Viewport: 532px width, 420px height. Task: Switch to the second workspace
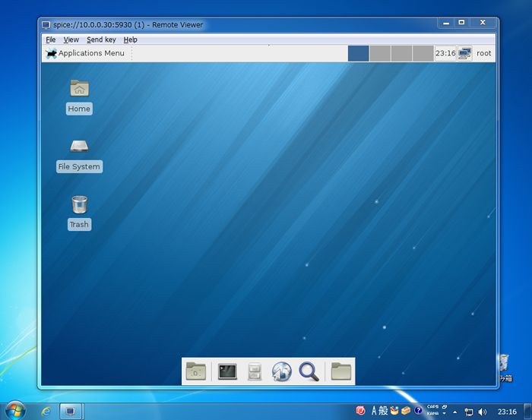pyautogui.click(x=380, y=53)
